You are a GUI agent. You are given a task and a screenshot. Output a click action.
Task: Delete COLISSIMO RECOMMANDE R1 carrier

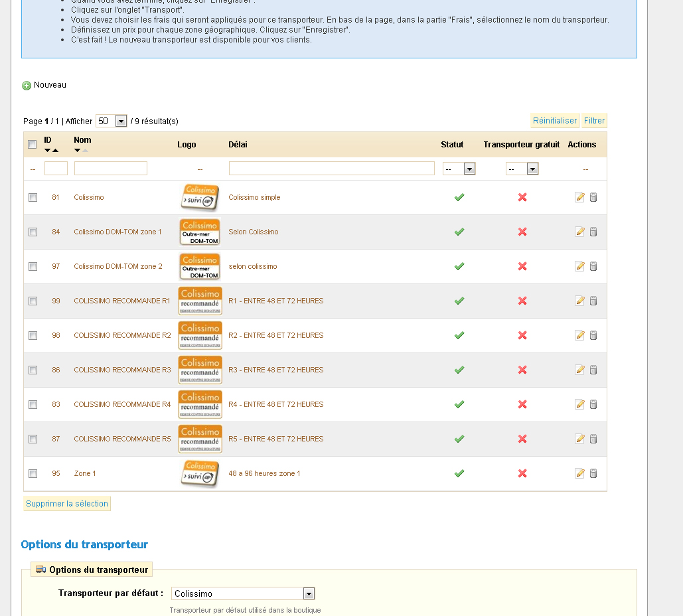593,301
